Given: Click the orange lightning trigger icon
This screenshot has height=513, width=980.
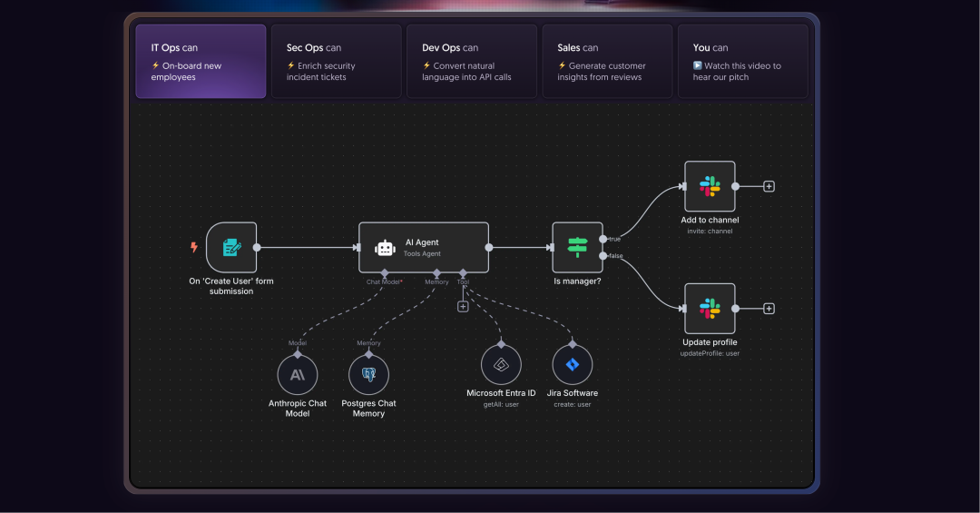Looking at the screenshot, I should pos(193,247).
